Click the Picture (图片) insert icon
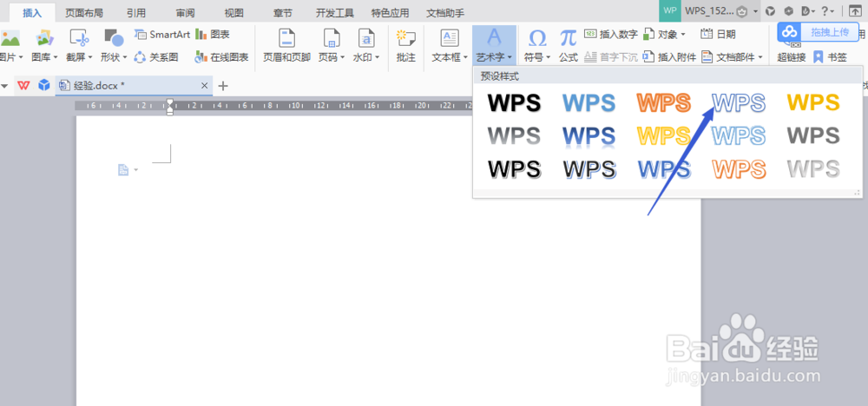This screenshot has width=868, height=406. 10,39
